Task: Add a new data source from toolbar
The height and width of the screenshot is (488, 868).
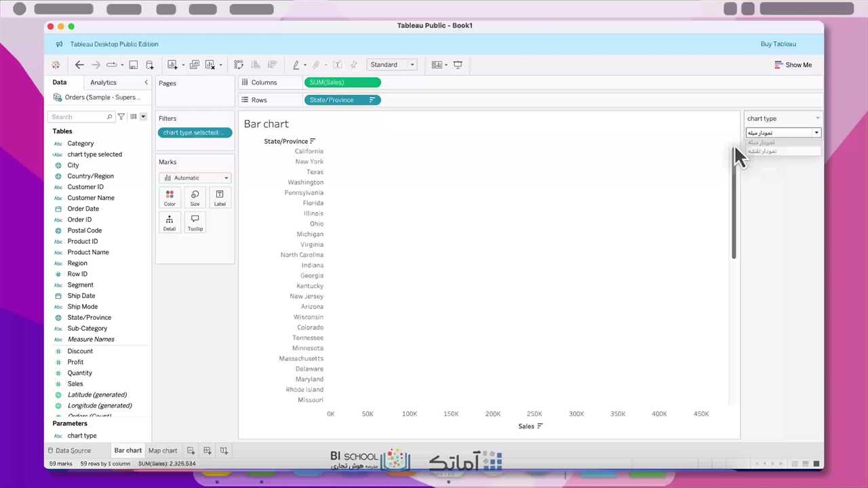Action: [149, 65]
